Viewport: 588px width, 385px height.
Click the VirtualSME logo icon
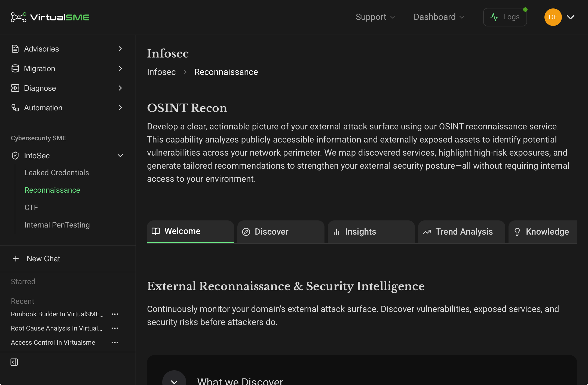(x=19, y=17)
